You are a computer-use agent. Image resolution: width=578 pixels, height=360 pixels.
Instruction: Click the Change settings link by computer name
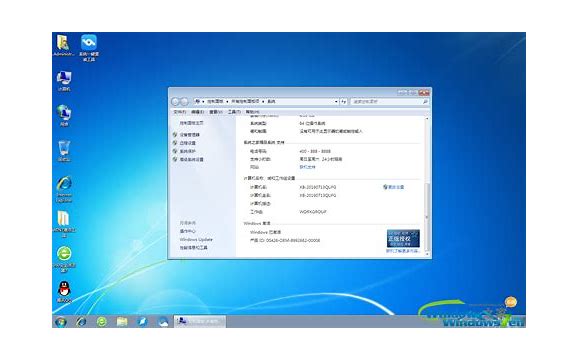coord(396,187)
